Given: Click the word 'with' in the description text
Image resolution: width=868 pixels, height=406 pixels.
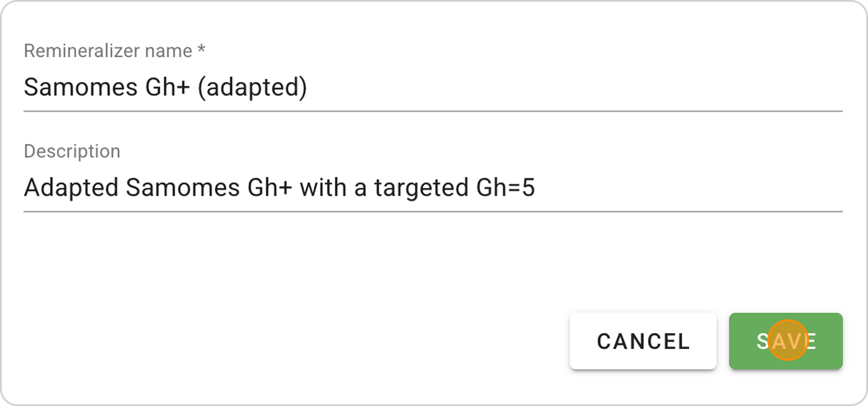Looking at the screenshot, I should [322, 187].
